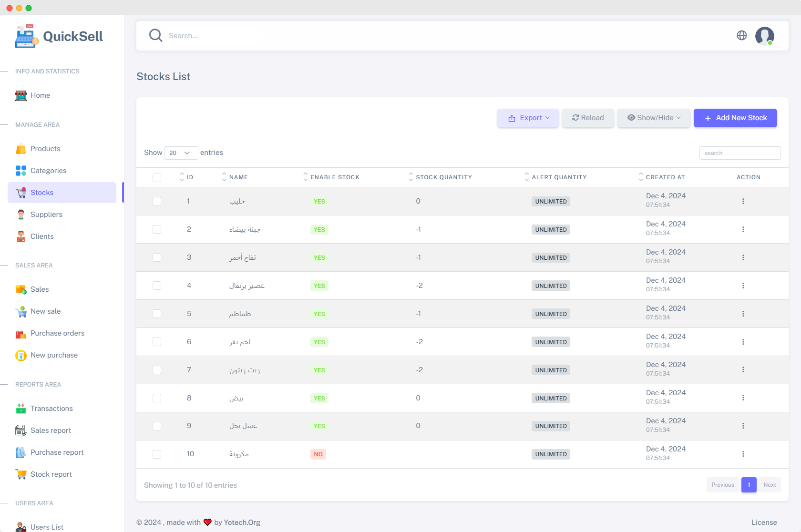The width and height of the screenshot is (801, 532).
Task: Open Transactions in the sidebar
Action: click(62, 409)
